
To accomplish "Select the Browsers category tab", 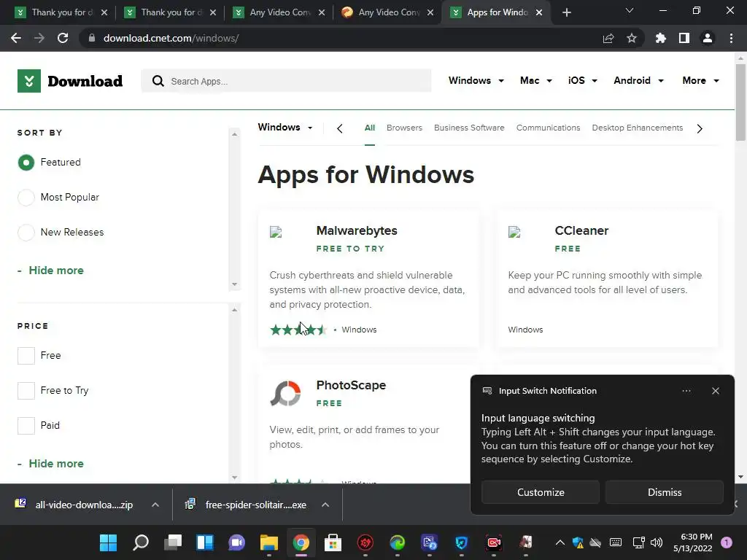I will [404, 128].
